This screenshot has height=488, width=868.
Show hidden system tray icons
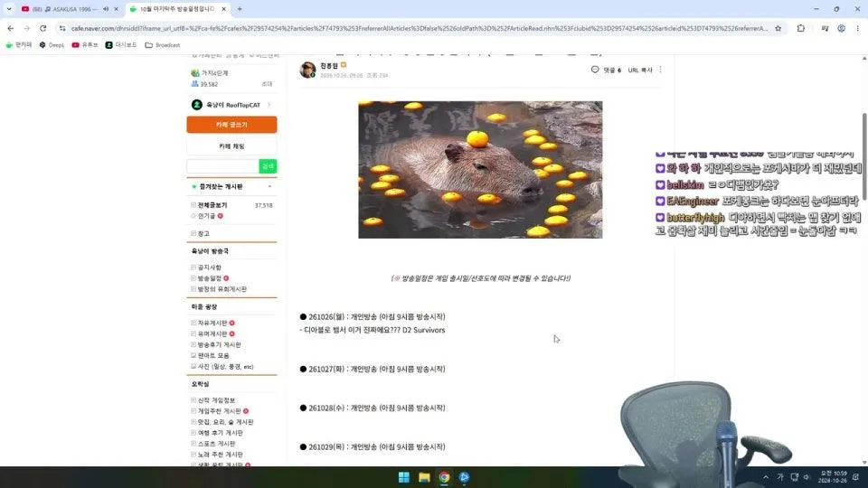pos(766,477)
